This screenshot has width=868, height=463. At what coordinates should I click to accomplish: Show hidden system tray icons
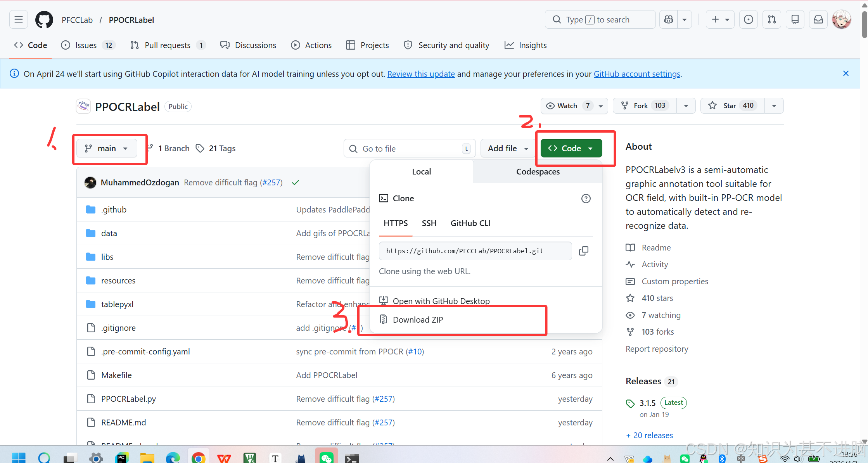[610, 459]
